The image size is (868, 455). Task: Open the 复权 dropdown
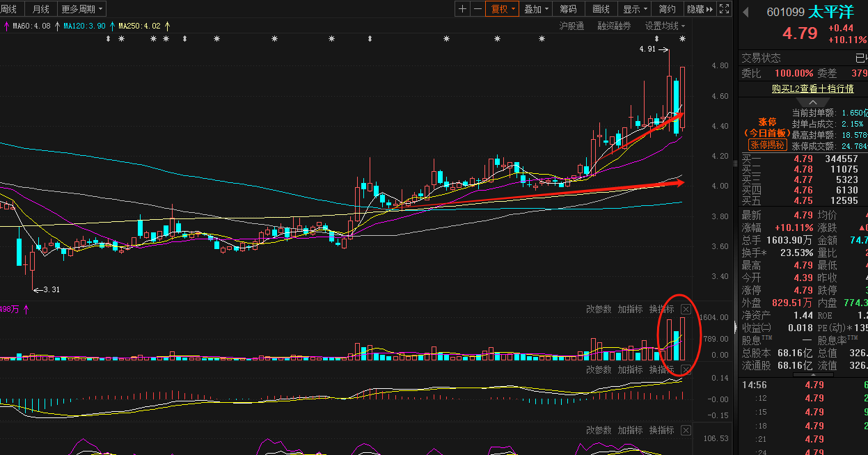(503, 9)
